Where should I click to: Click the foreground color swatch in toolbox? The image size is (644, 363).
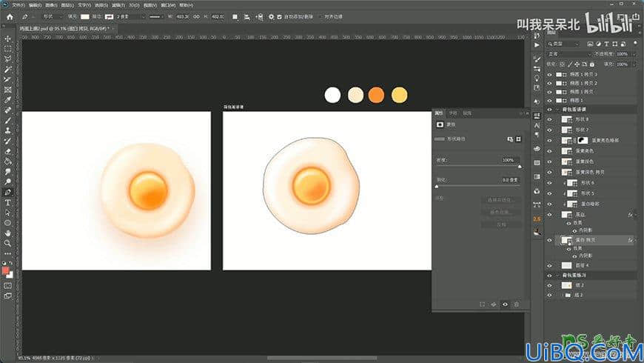pyautogui.click(x=5, y=270)
